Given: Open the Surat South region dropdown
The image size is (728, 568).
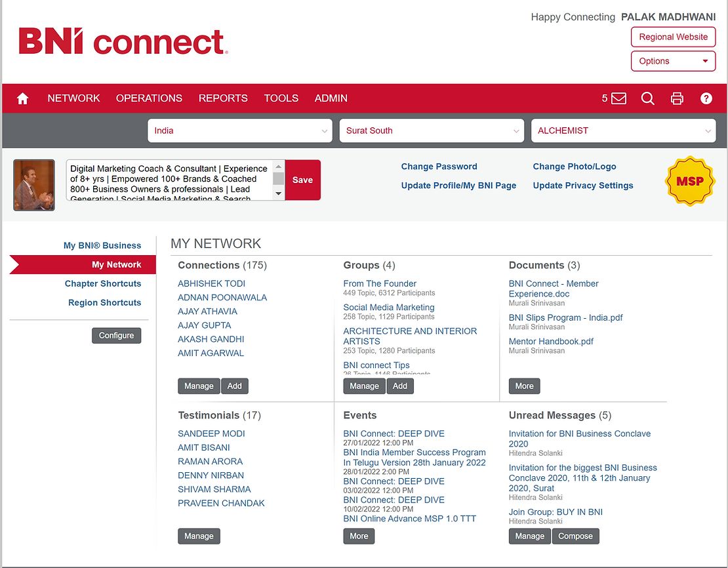Looking at the screenshot, I should [x=432, y=131].
